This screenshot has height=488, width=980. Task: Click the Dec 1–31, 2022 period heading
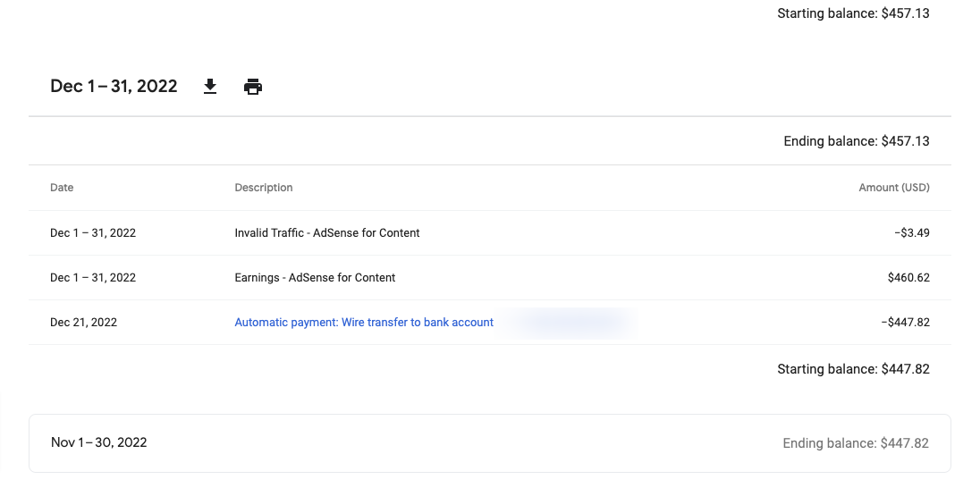pos(114,87)
